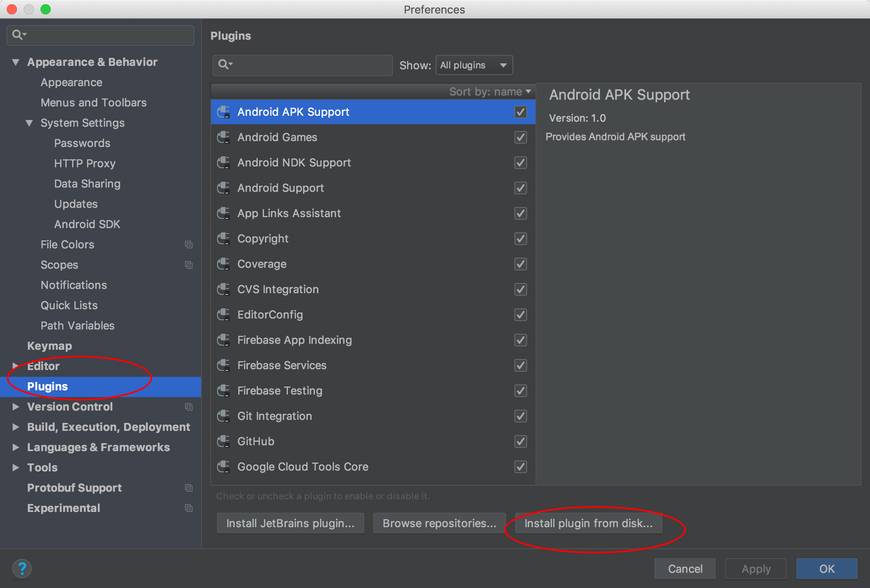Image resolution: width=870 pixels, height=588 pixels.
Task: Click the App Links Assistant plugin icon
Action: click(223, 213)
